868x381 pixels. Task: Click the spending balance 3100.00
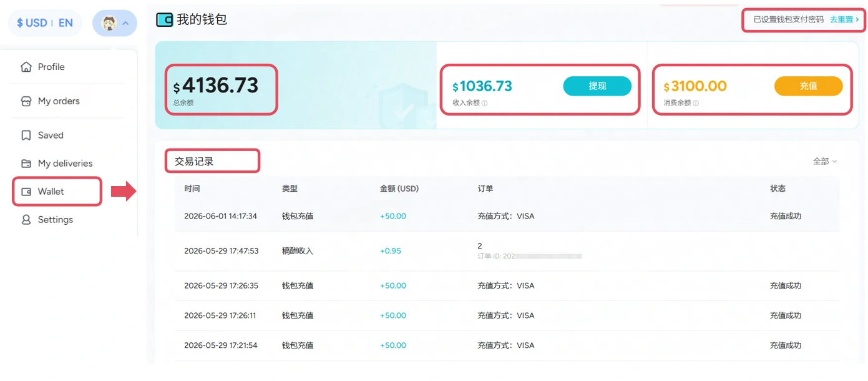[x=695, y=86]
